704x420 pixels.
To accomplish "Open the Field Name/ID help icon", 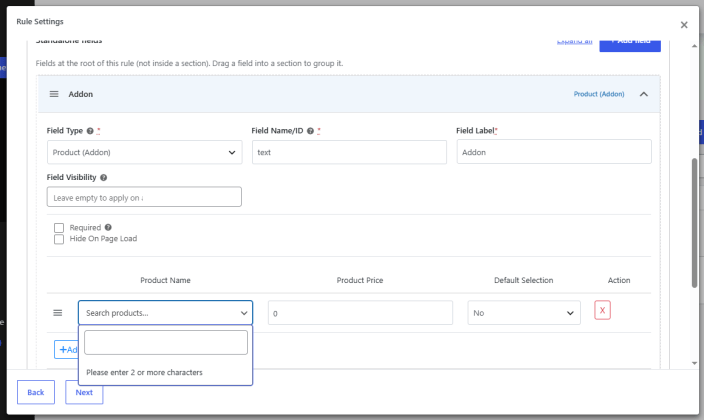I will pyautogui.click(x=310, y=131).
